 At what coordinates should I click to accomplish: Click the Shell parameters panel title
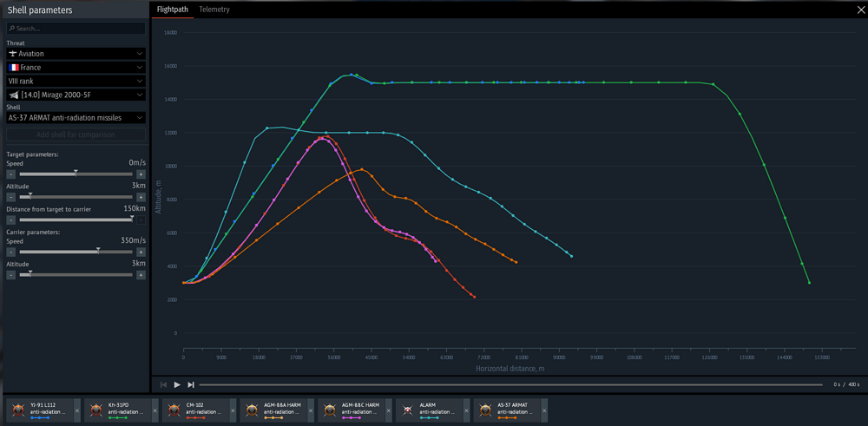tap(40, 10)
